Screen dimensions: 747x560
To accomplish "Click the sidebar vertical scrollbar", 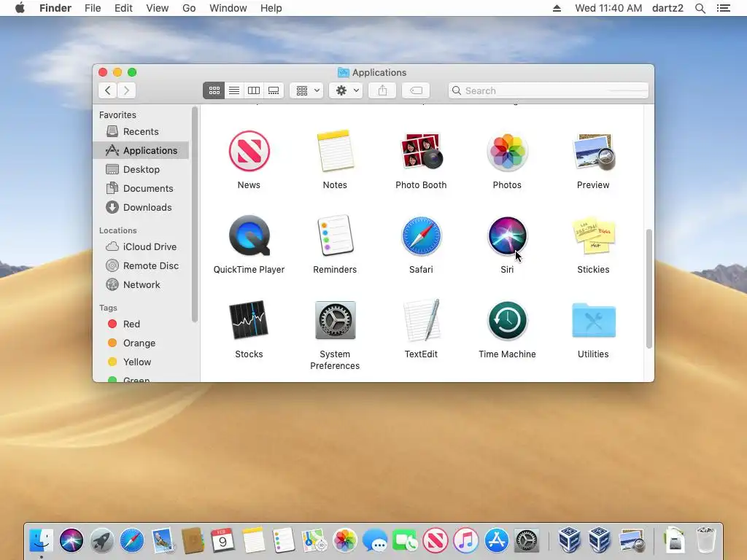I will pos(194,214).
